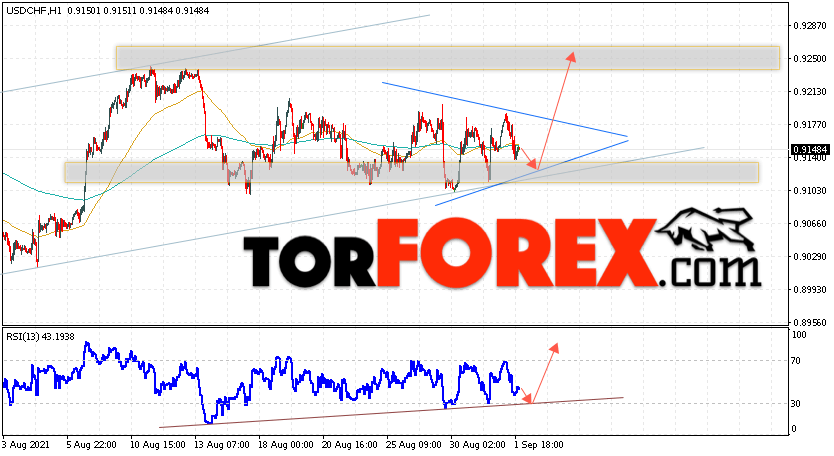This screenshot has height=456, width=834.
Task: Select the 0.92500 price axis label
Action: (810, 59)
